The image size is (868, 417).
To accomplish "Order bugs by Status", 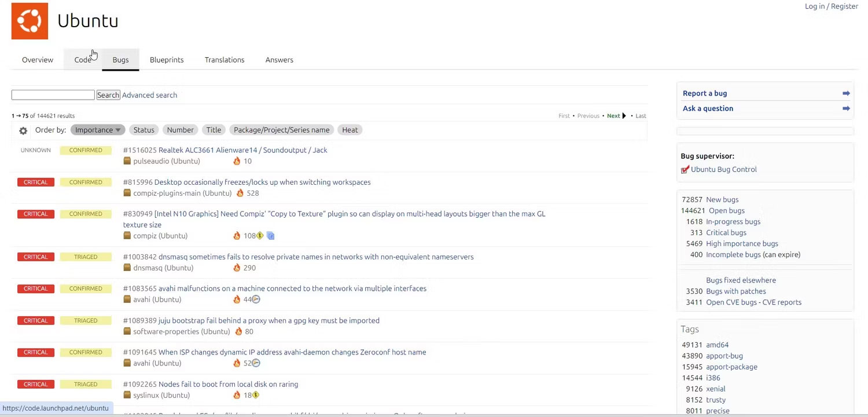I will click(x=144, y=130).
